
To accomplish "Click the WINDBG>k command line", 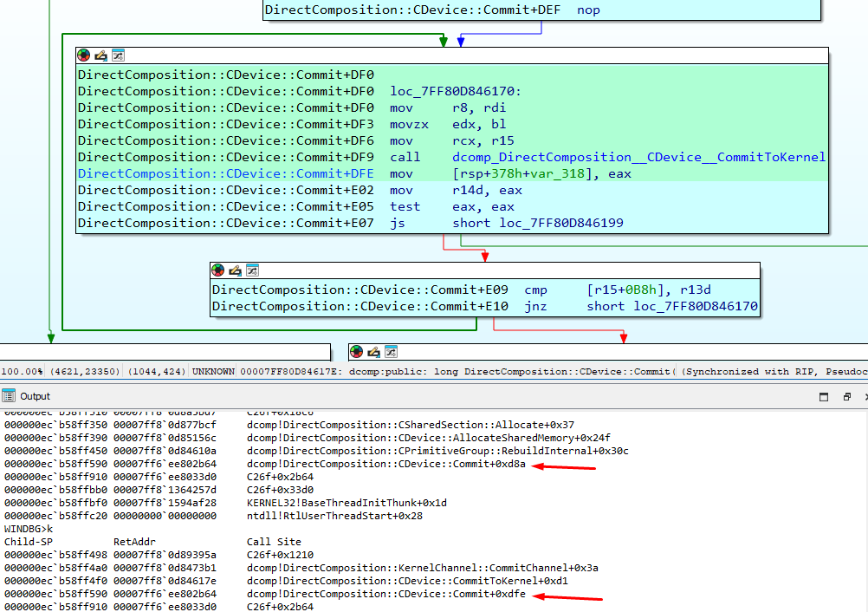I will tap(29, 529).
